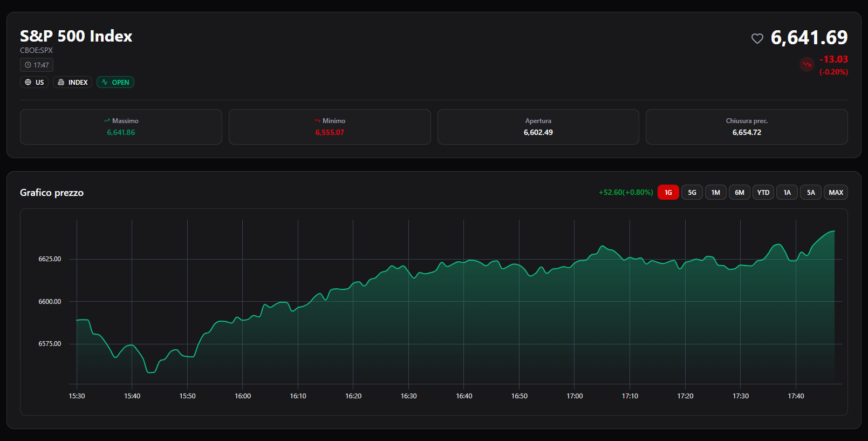This screenshot has width=868, height=441.
Task: Select the 1G chart range
Action: pos(668,193)
